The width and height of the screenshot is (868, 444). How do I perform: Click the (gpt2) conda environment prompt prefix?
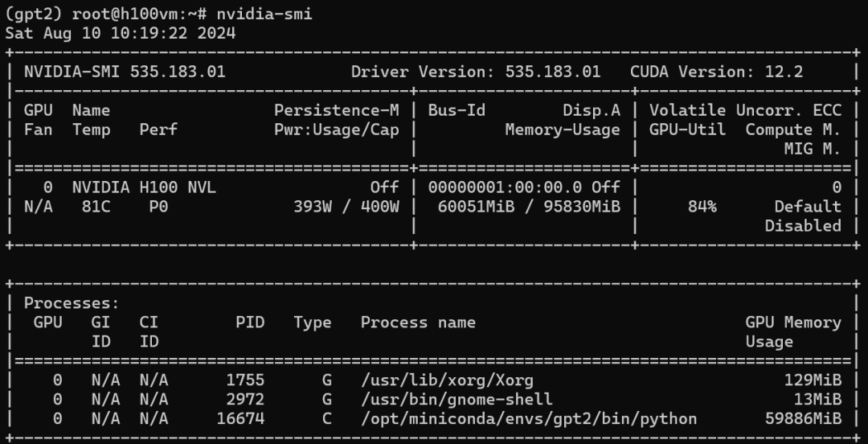point(33,14)
